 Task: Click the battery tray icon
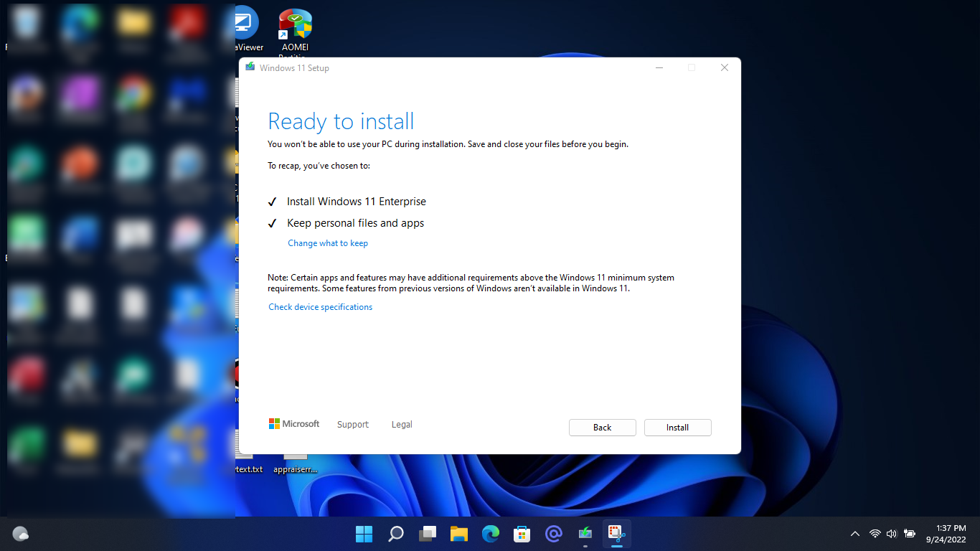[910, 534]
